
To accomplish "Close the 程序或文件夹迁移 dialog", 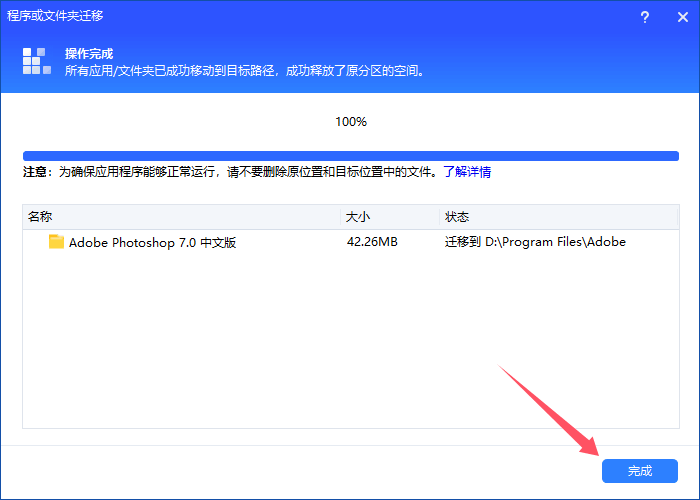I will pos(683,17).
